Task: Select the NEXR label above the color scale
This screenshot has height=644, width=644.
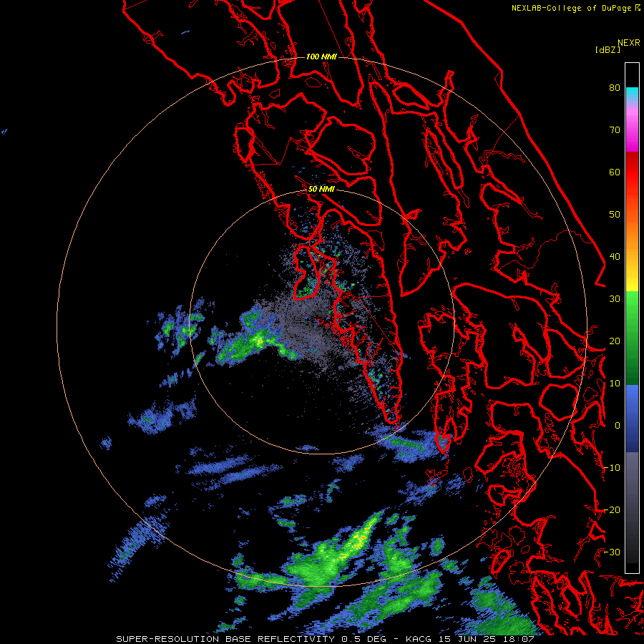Action: coord(629,43)
